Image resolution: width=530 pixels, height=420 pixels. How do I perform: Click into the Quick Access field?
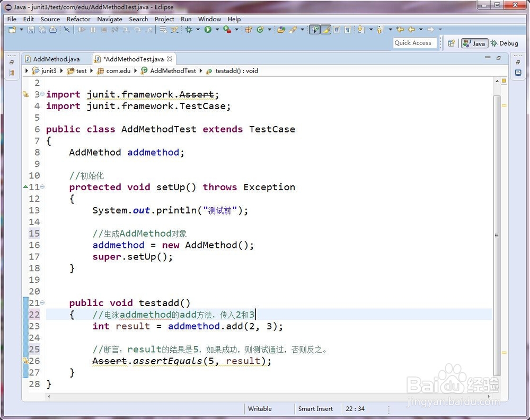click(415, 43)
